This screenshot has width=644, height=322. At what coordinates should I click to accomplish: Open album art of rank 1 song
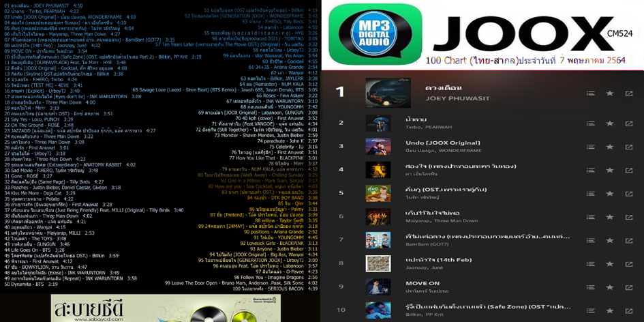[388, 93]
